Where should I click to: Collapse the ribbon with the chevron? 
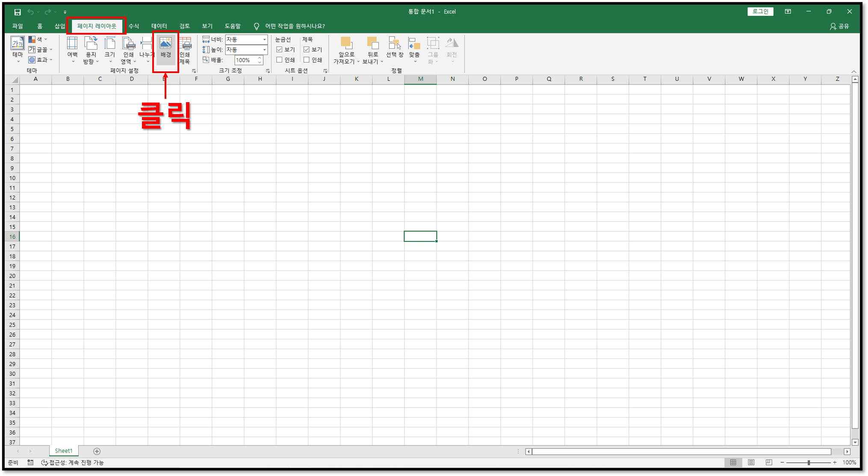point(854,71)
